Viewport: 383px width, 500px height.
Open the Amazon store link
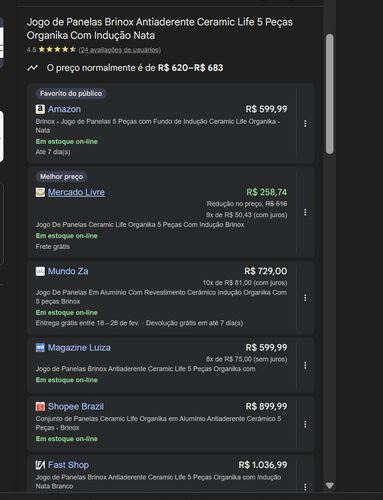[x=64, y=109]
